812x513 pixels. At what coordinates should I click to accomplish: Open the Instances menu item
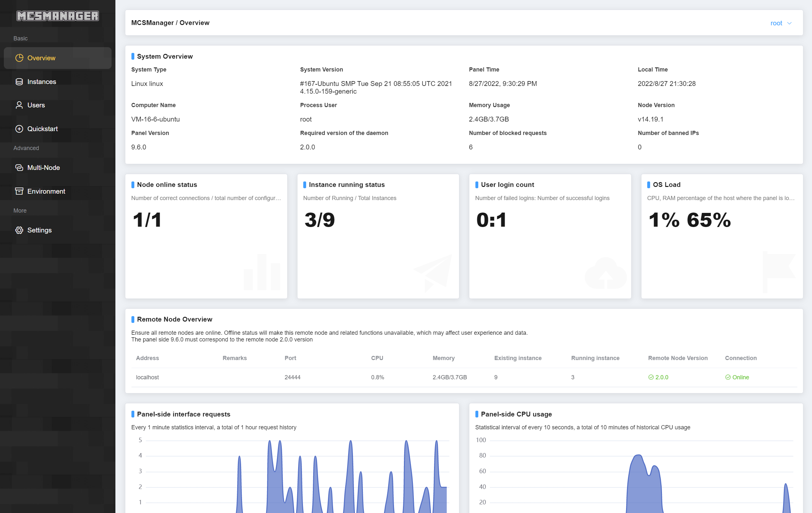coord(58,82)
